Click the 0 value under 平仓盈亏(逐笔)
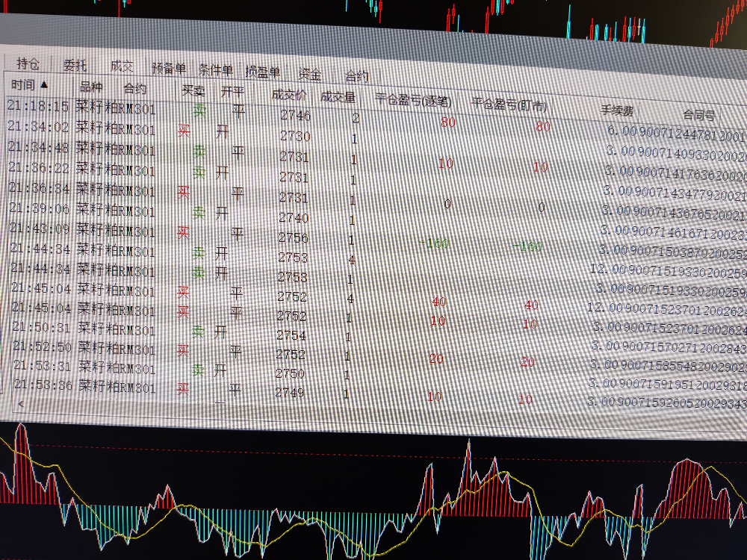 (447, 204)
